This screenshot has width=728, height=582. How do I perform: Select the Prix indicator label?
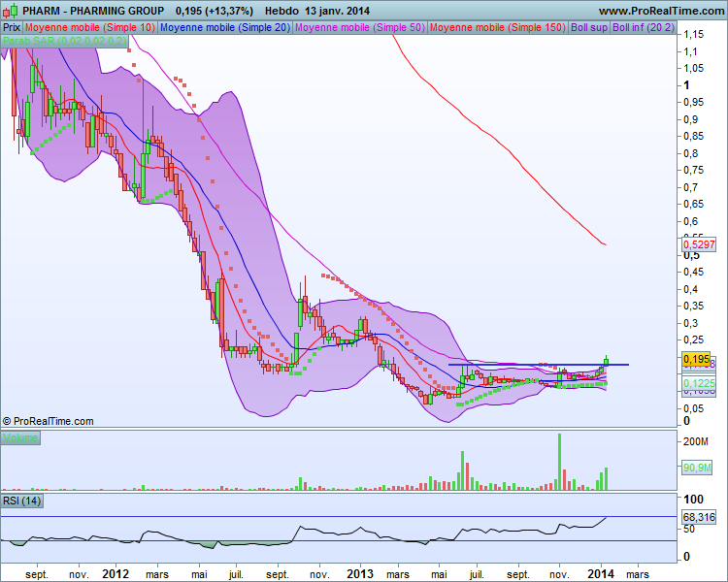pyautogui.click(x=12, y=27)
